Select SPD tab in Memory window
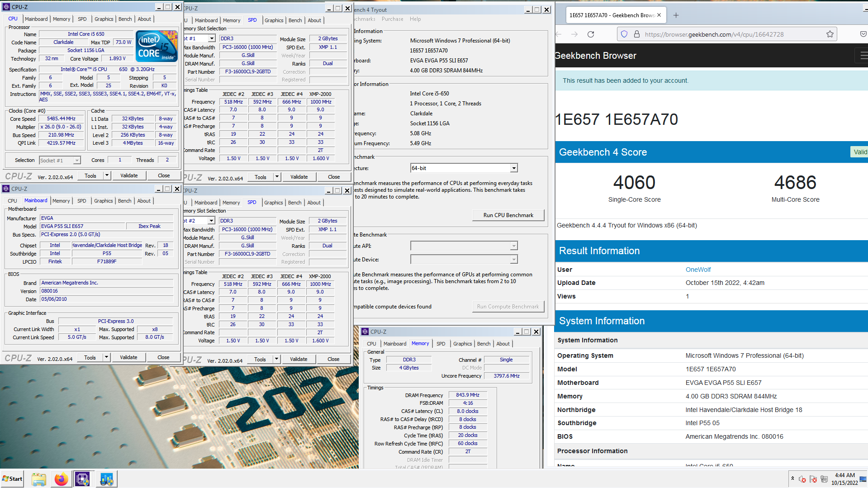868x488 pixels. pyautogui.click(x=441, y=344)
